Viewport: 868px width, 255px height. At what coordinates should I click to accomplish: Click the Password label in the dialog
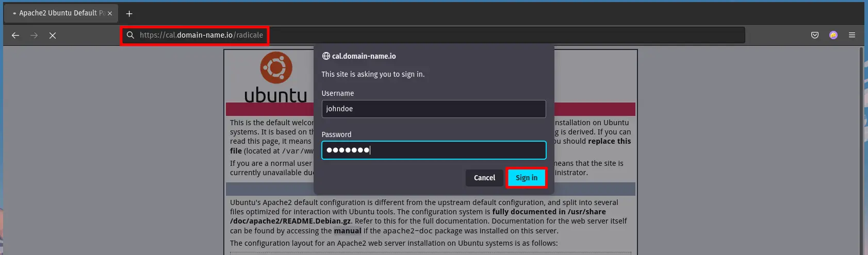(336, 134)
